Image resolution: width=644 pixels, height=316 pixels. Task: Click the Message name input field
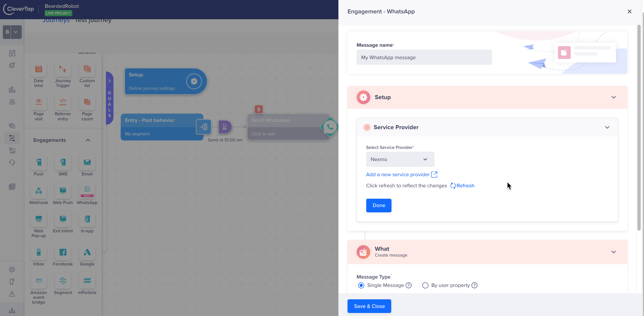pyautogui.click(x=424, y=57)
